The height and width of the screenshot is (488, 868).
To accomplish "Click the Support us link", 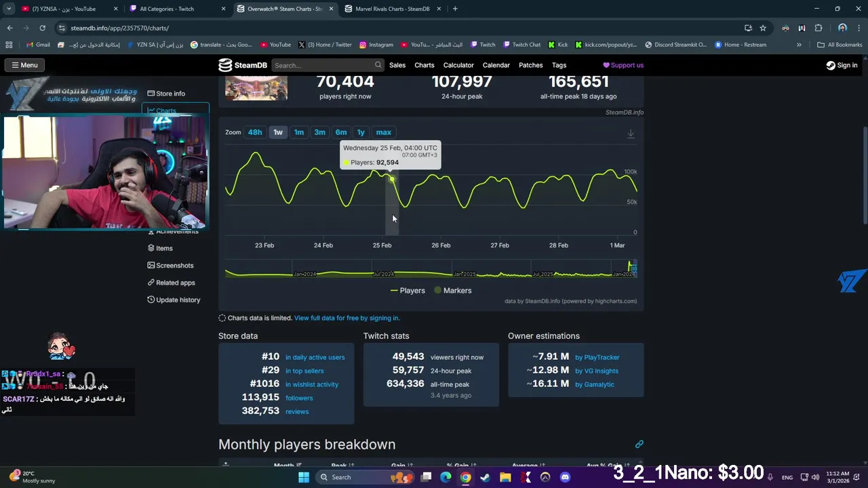I will click(x=623, y=65).
